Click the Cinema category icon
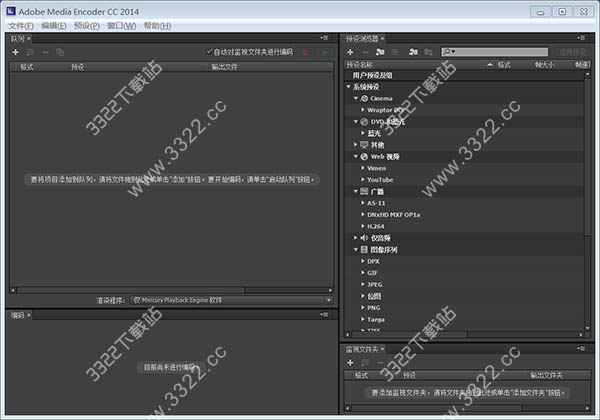Image resolution: width=600 pixels, height=420 pixels. (x=364, y=98)
